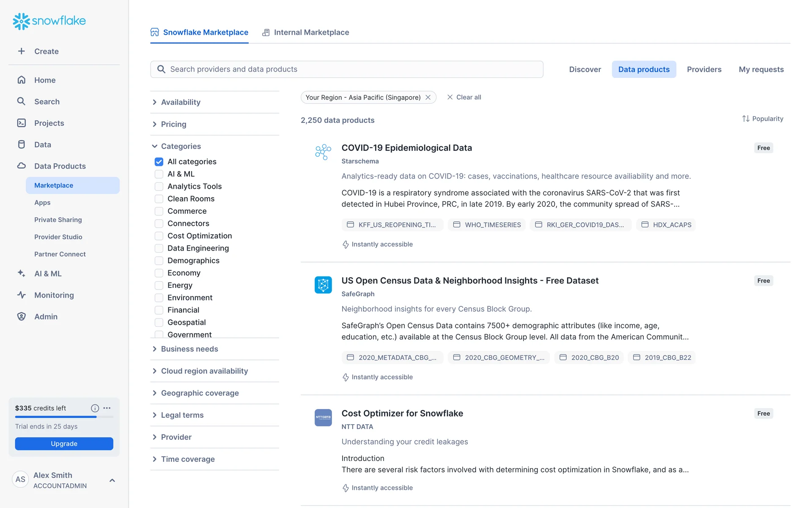Enable the Cost Optimization checkbox
This screenshot has width=812, height=508.
[159, 236]
